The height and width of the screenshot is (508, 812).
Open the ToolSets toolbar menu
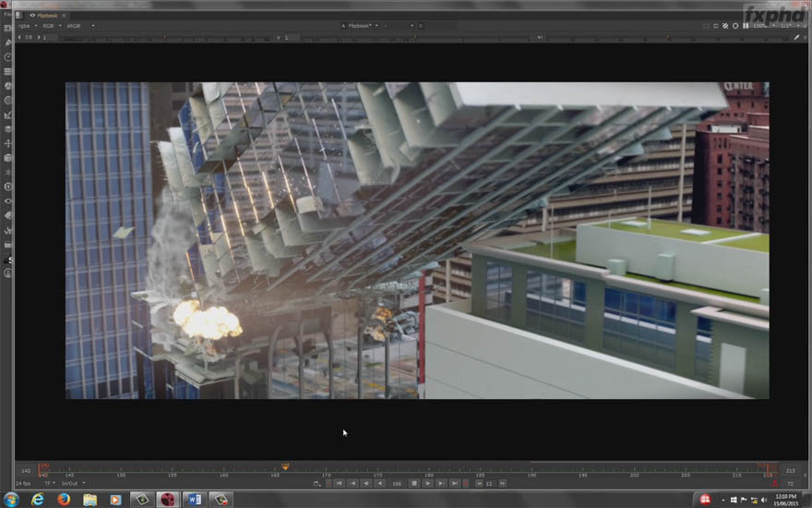click(x=7, y=230)
